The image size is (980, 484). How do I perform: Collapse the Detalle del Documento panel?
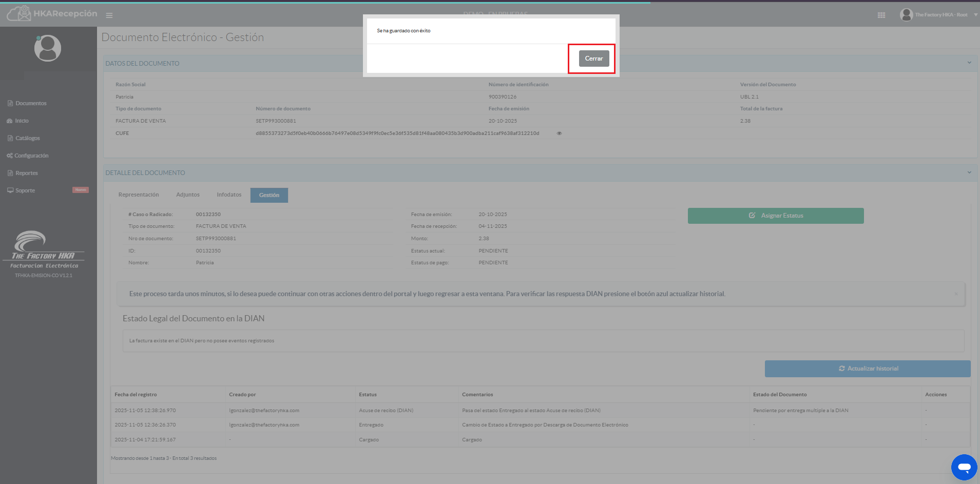[969, 172]
